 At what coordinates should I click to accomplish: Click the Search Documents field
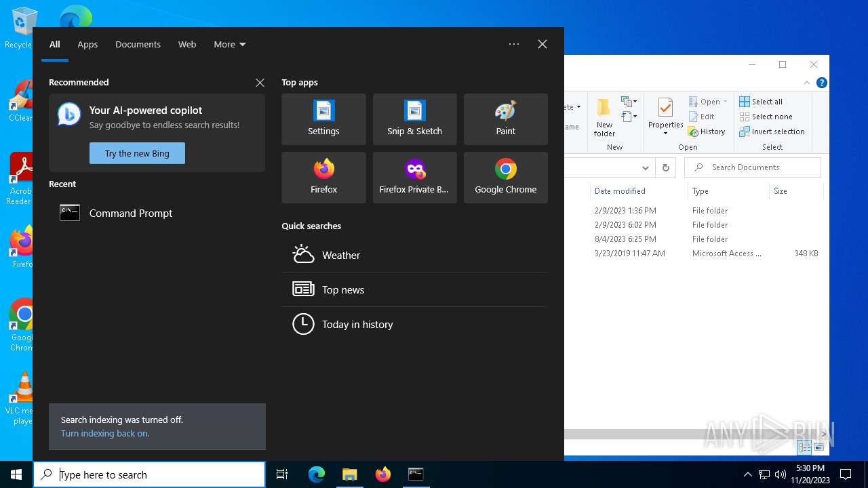[x=753, y=167]
